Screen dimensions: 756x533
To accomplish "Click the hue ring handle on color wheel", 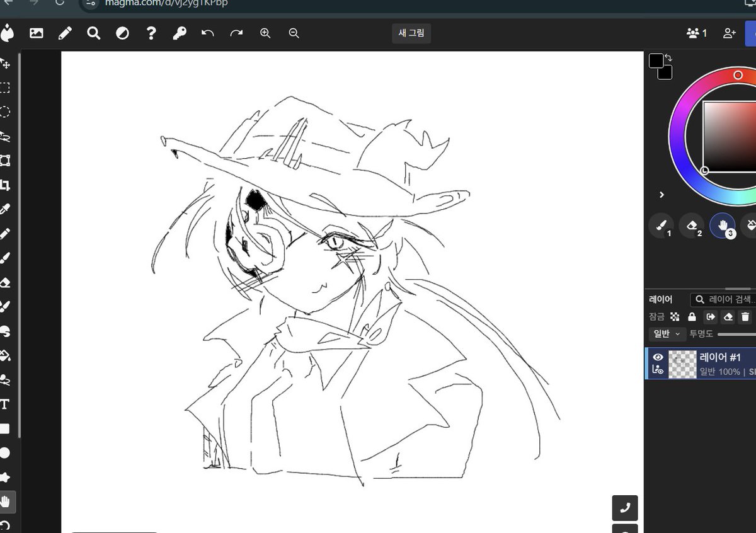I will [738, 75].
